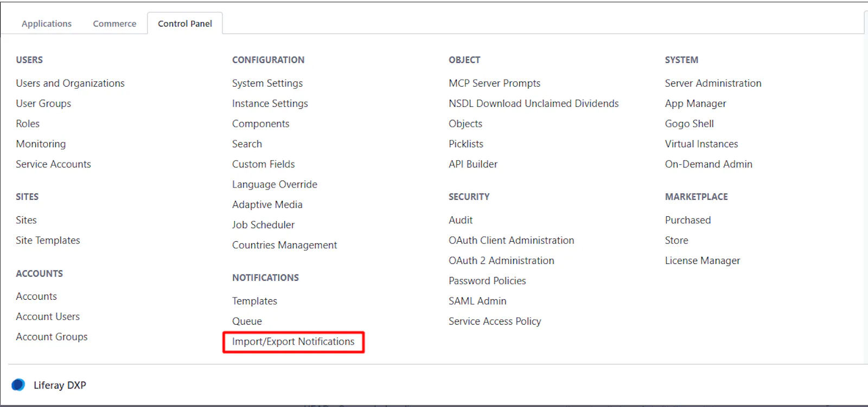
Task: Open Virtual Instances
Action: click(701, 144)
